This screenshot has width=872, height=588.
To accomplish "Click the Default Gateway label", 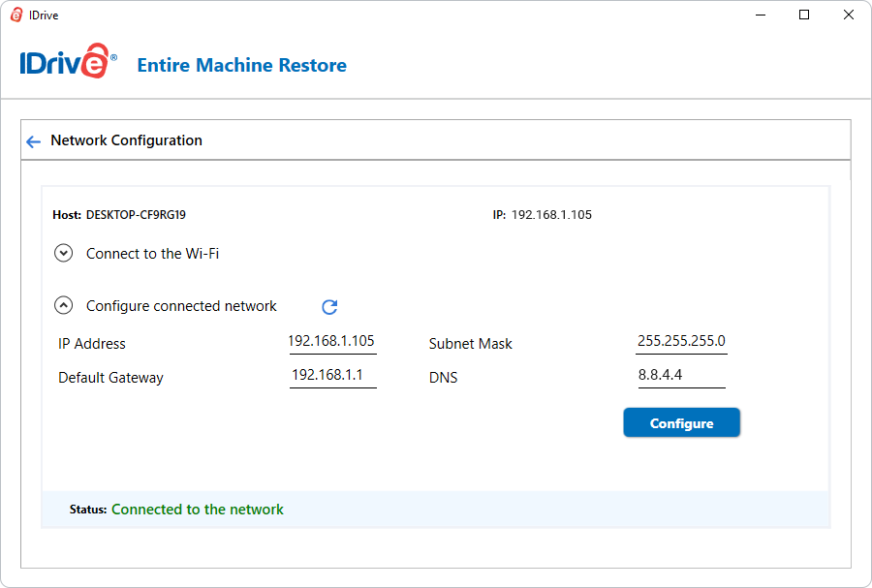I will click(110, 378).
